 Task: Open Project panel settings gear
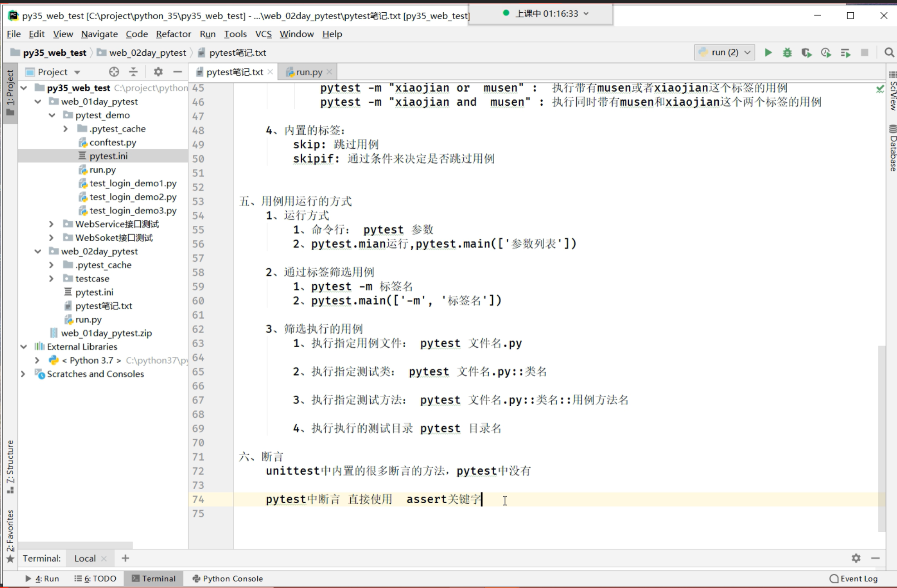pyautogui.click(x=158, y=72)
